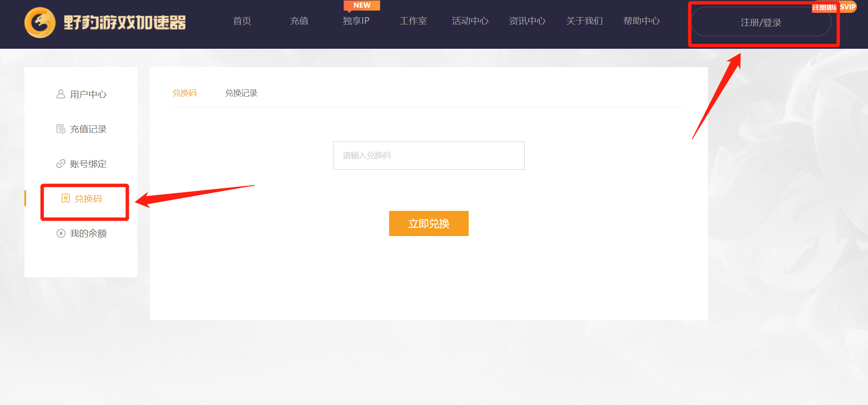
Task: Switch to the 兑换记录 tab
Action: tap(241, 93)
